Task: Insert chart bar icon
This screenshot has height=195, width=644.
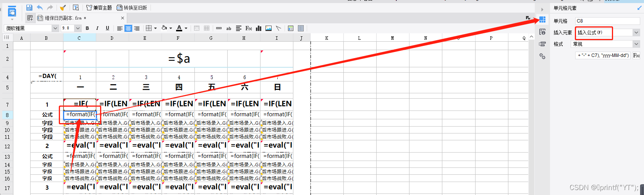Action: (259, 28)
